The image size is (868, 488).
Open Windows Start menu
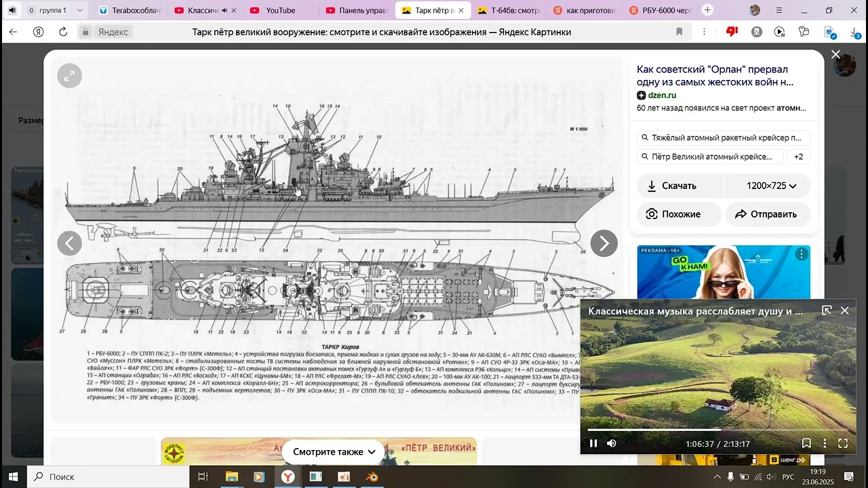(13, 476)
